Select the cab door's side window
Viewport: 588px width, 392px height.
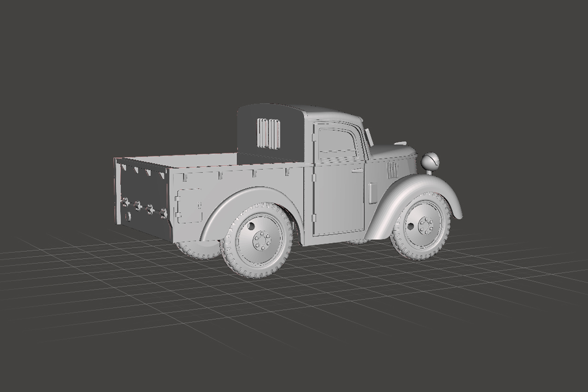click(x=338, y=143)
